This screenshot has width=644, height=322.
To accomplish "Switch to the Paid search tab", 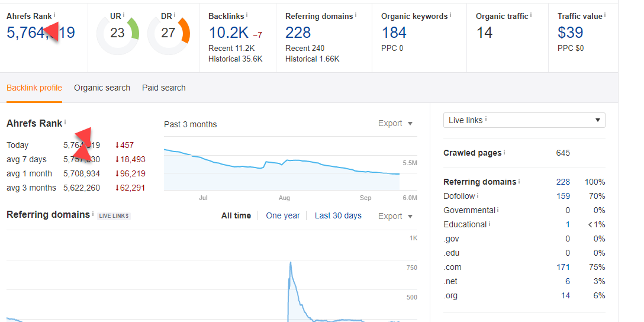I will [164, 88].
